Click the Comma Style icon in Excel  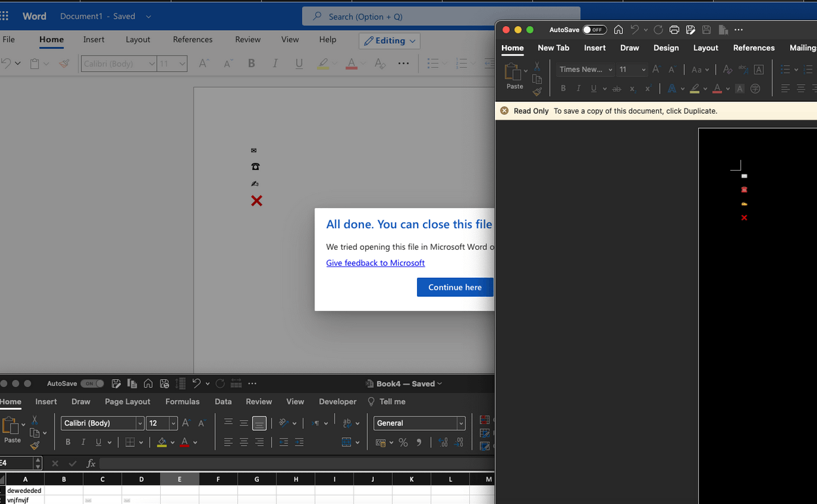[419, 443]
